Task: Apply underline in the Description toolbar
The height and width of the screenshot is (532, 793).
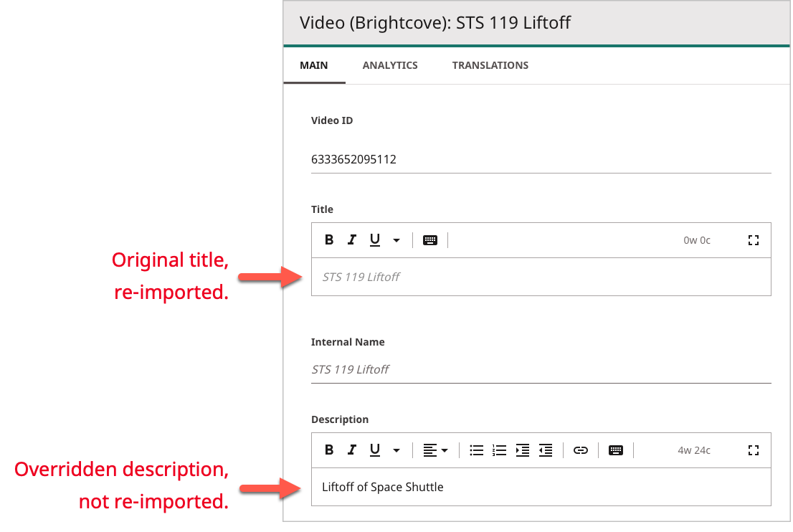Action: tap(375, 450)
